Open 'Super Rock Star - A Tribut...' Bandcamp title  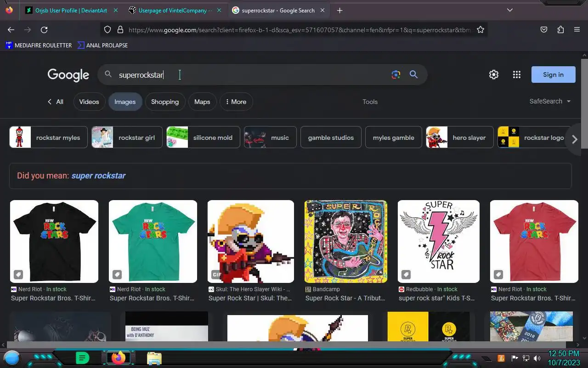(x=345, y=298)
